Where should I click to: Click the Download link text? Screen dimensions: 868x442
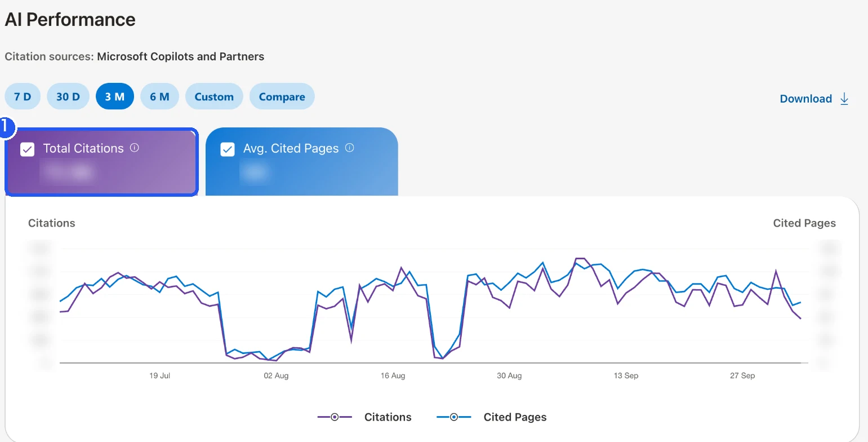click(x=805, y=99)
